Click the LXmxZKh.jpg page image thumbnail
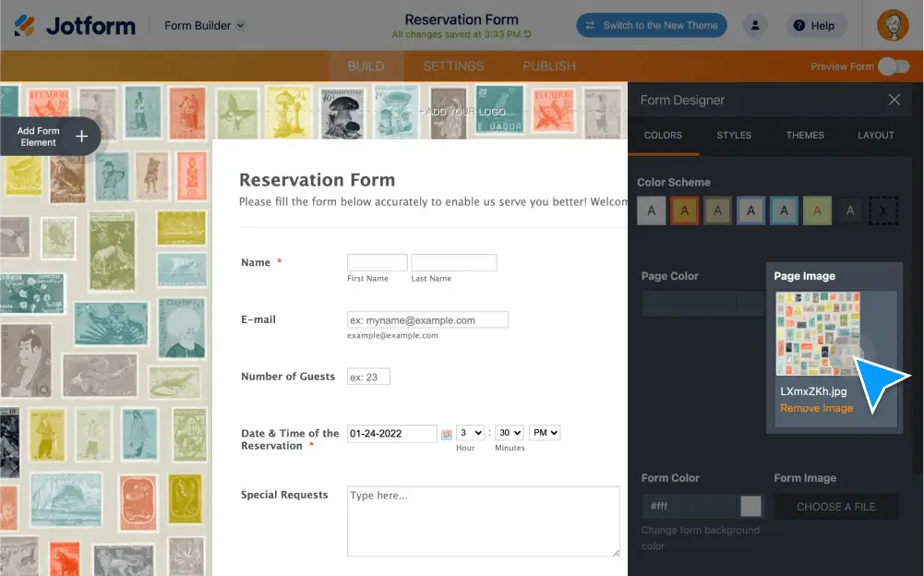 click(818, 334)
